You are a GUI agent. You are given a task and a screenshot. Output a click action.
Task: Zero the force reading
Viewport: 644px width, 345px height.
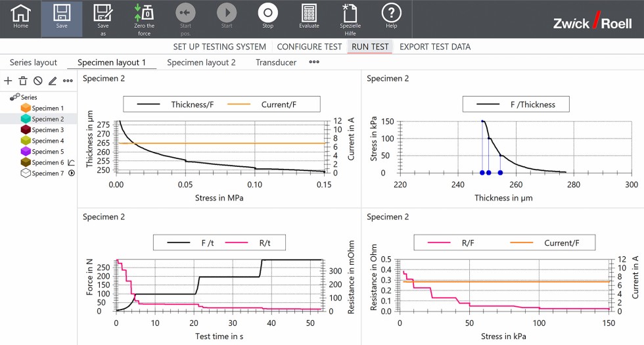point(143,18)
